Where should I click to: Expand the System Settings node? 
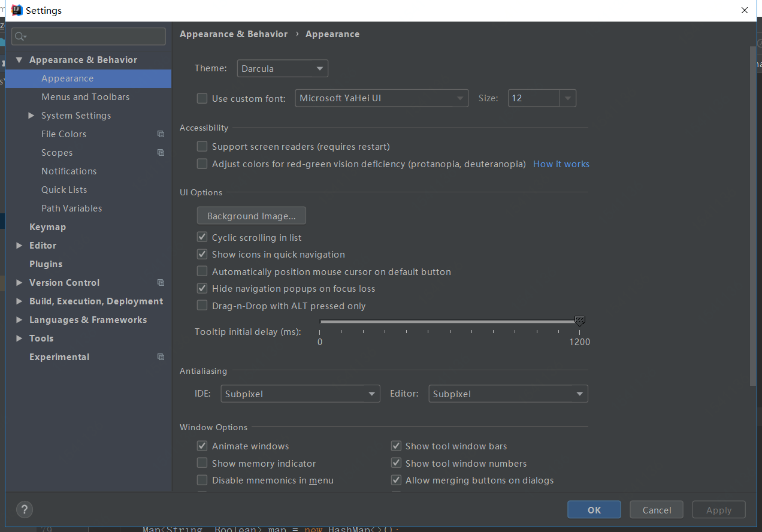(x=31, y=116)
